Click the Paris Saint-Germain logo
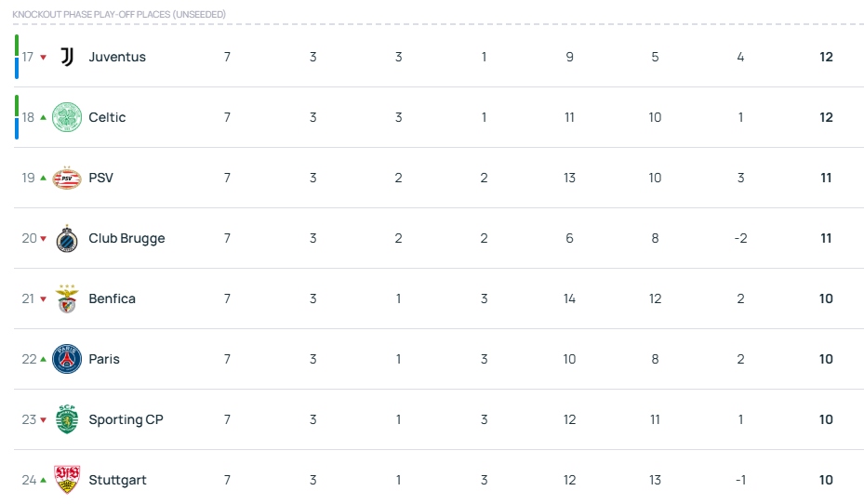 point(67,359)
